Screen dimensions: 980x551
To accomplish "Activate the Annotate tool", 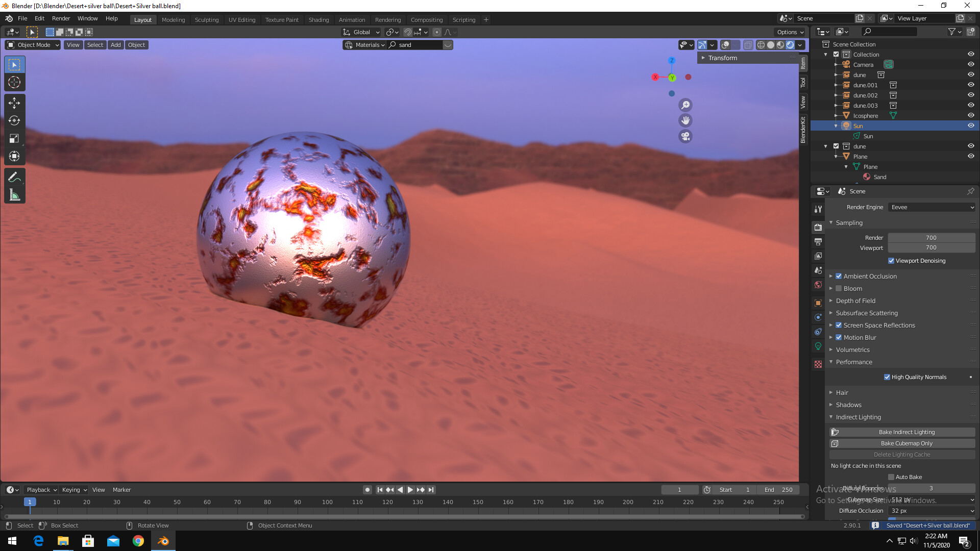I will [14, 177].
